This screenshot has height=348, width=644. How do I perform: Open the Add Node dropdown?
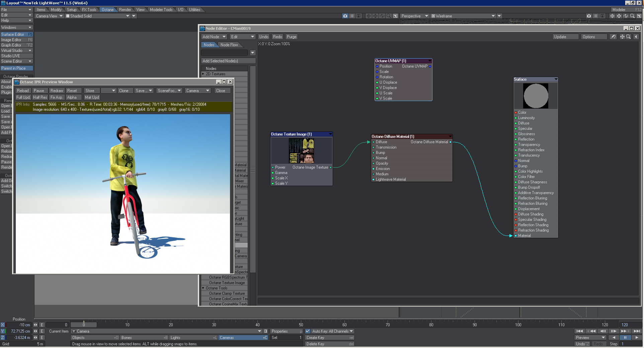tap(214, 37)
